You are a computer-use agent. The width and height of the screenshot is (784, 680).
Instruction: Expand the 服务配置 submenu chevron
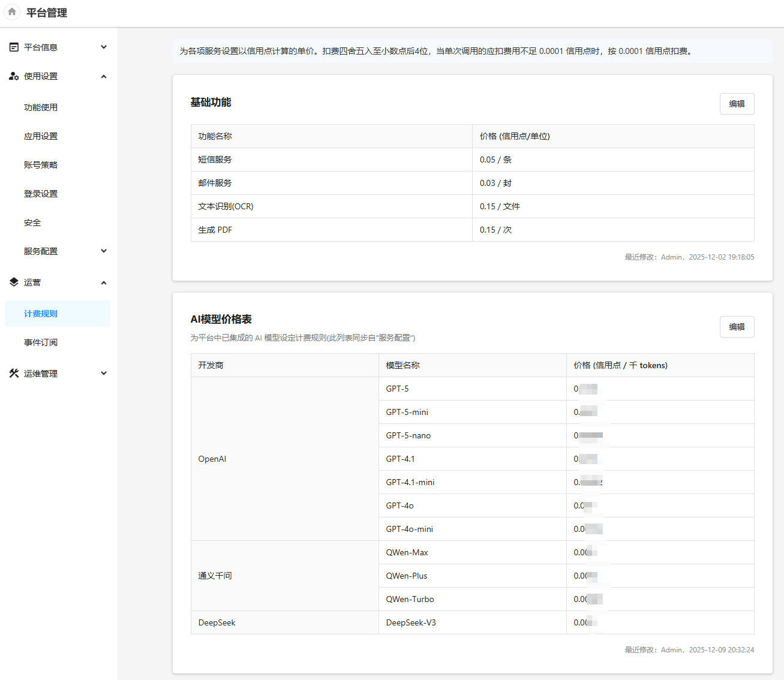104,251
